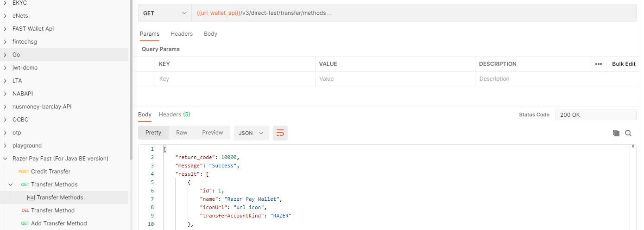Open search in the response body
644x230 pixels.
pos(628,133)
